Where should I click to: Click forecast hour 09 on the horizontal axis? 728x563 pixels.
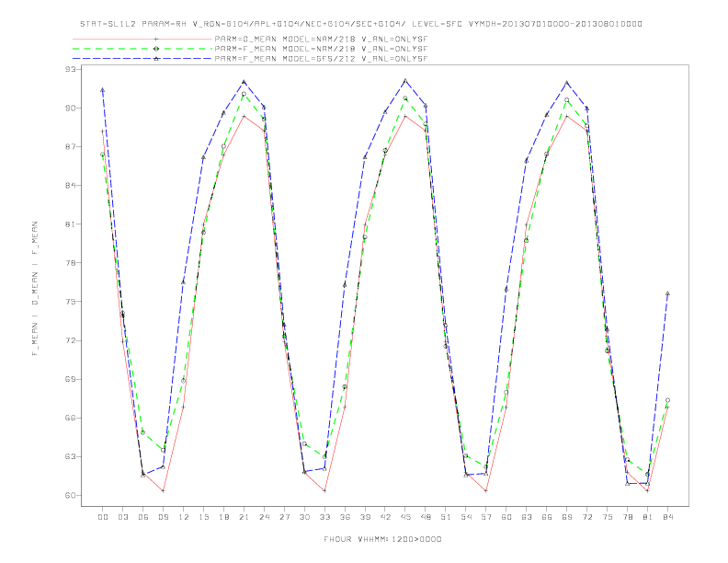pos(164,517)
